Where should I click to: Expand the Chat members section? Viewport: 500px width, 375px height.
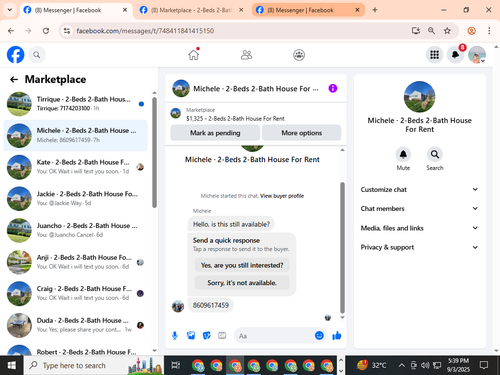click(x=419, y=209)
